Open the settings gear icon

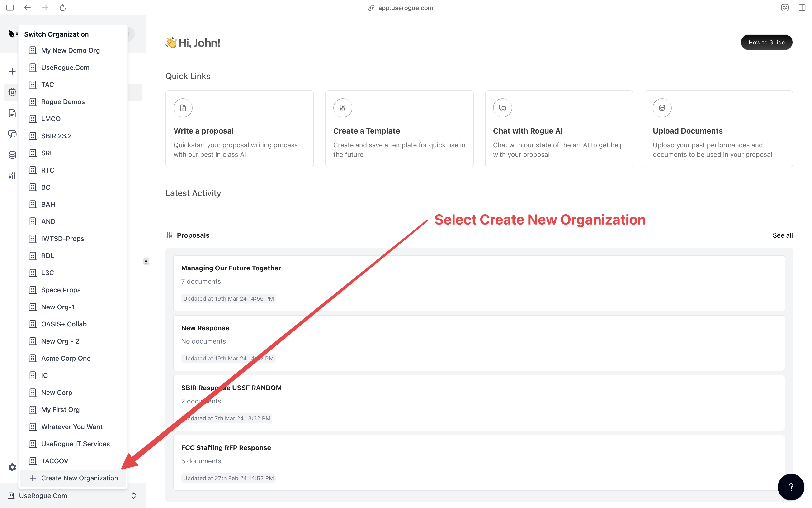click(12, 467)
